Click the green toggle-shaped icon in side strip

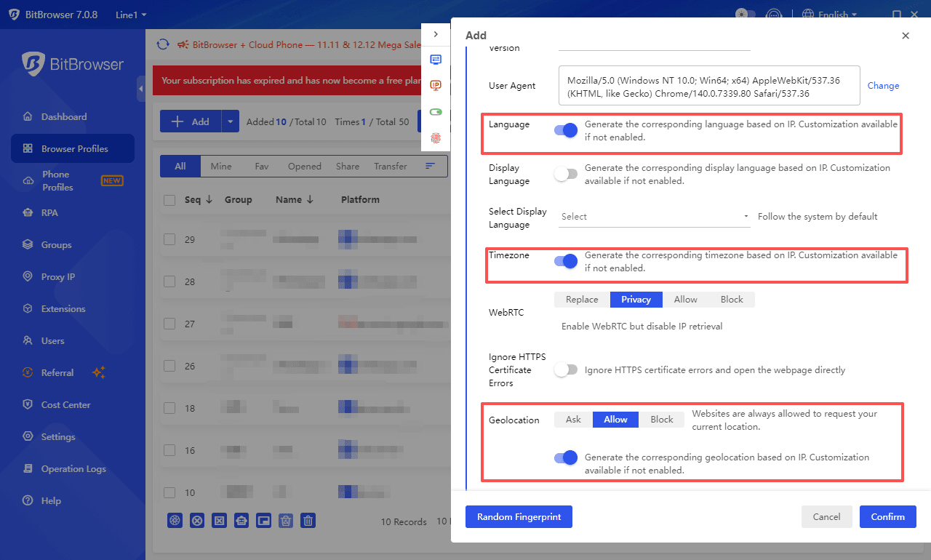[x=436, y=112]
